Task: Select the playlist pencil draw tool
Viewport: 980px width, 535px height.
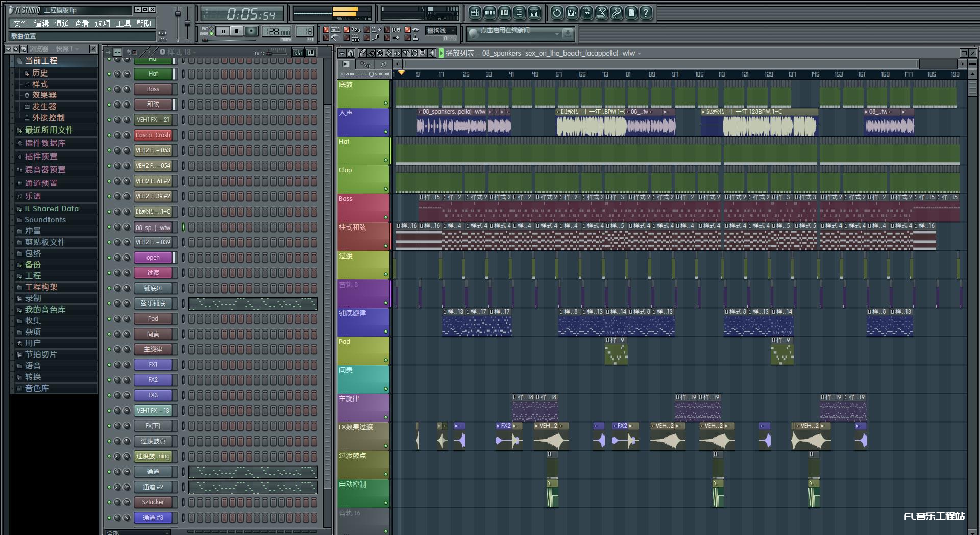Action: coord(362,53)
